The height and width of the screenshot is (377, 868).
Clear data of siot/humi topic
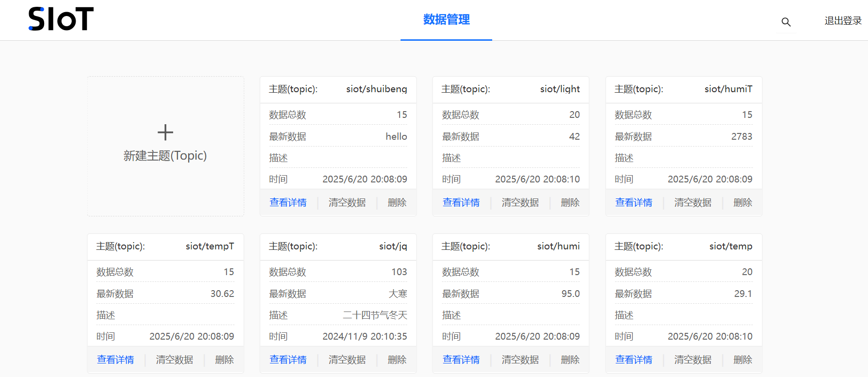(x=520, y=360)
